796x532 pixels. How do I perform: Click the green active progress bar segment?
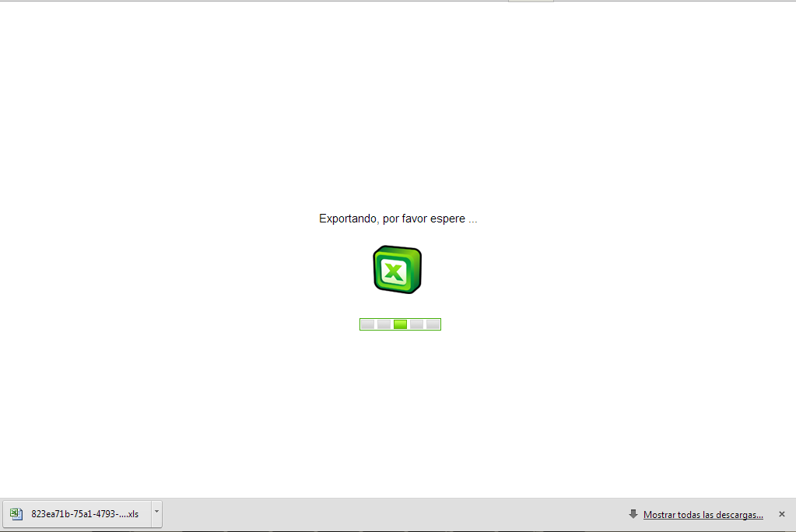click(400, 324)
